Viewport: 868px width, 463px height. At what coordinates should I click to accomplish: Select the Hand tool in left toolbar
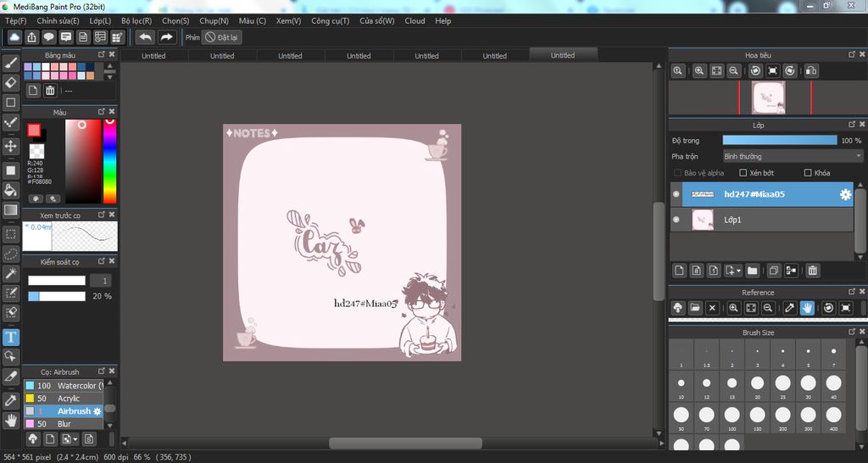pos(10,420)
